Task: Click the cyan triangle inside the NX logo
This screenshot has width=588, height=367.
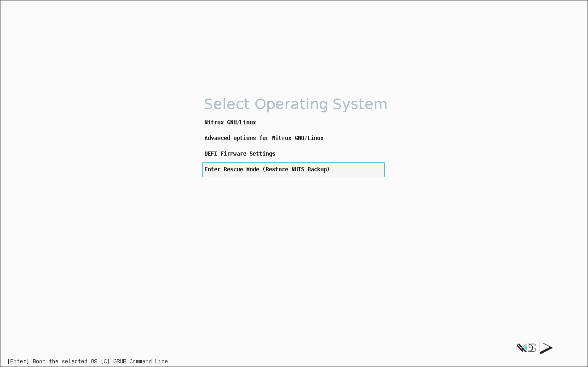Action: (x=525, y=349)
